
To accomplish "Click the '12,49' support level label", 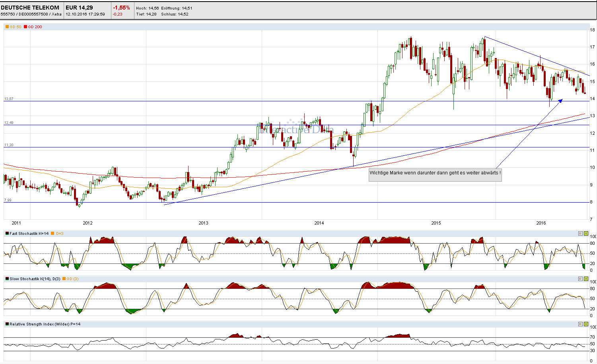I will (x=9, y=123).
